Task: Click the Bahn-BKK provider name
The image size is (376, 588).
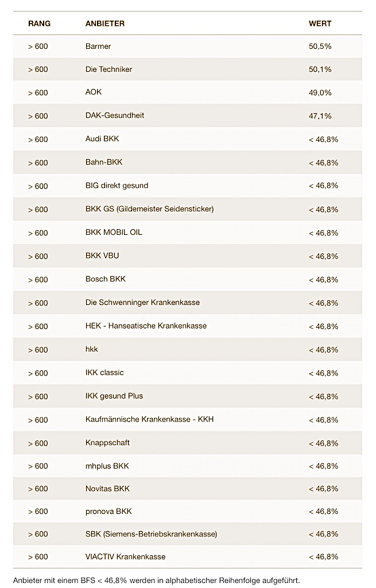Action: point(104,163)
